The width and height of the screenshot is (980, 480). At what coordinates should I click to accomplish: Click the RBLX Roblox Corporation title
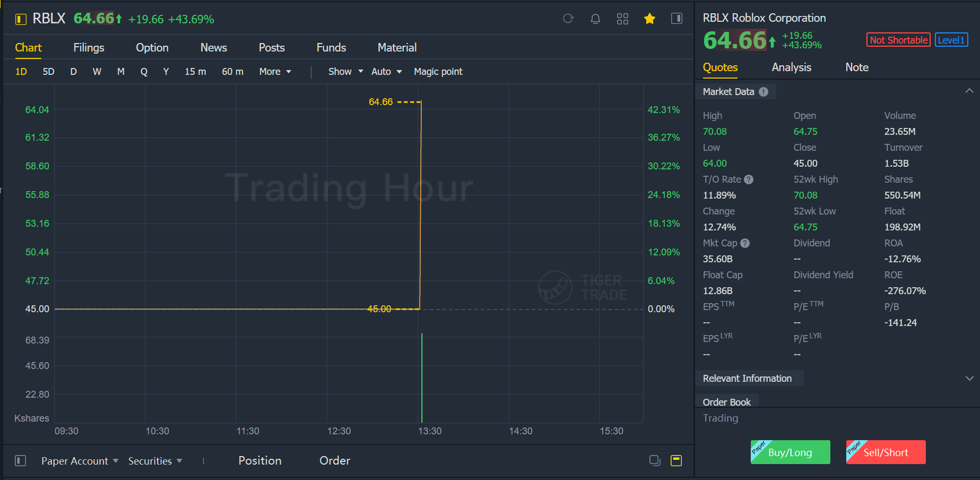click(764, 18)
